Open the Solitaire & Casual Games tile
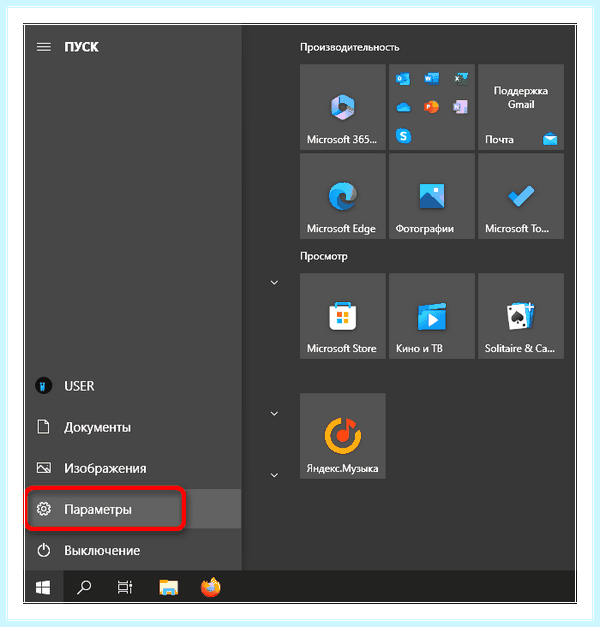Image resolution: width=600 pixels, height=627 pixels. [x=521, y=316]
